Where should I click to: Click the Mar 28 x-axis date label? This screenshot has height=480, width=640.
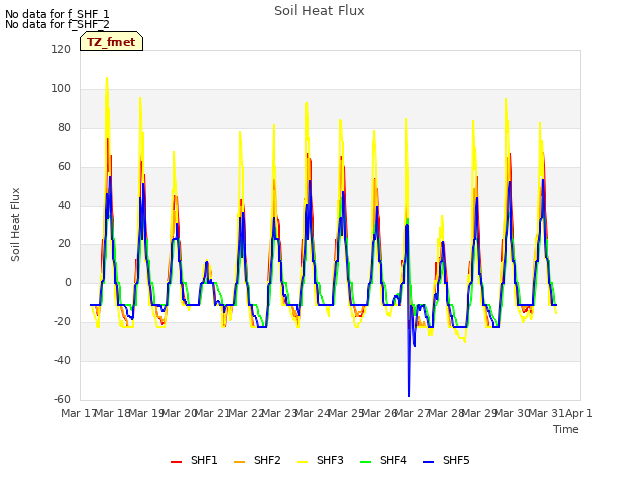446,413
